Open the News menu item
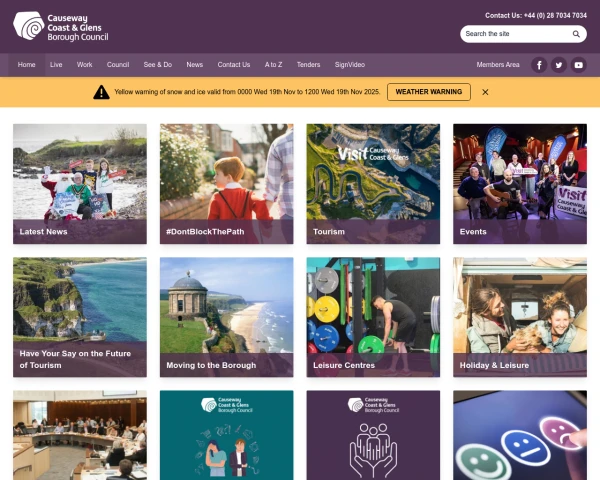This screenshot has height=480, width=600. click(195, 65)
